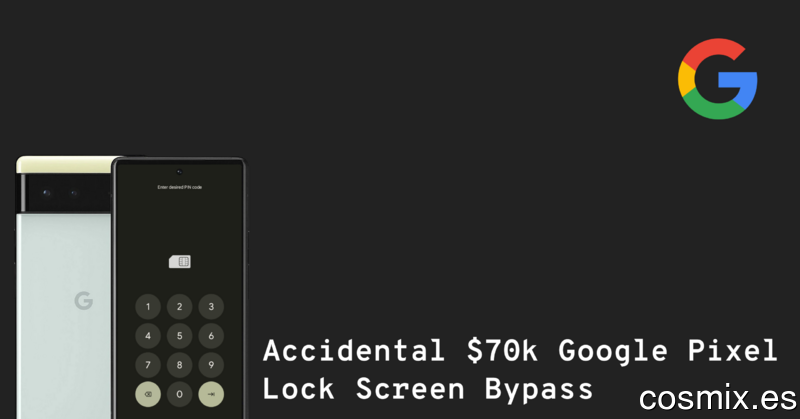Tap the SIM card icon on phone screen

pos(180,262)
